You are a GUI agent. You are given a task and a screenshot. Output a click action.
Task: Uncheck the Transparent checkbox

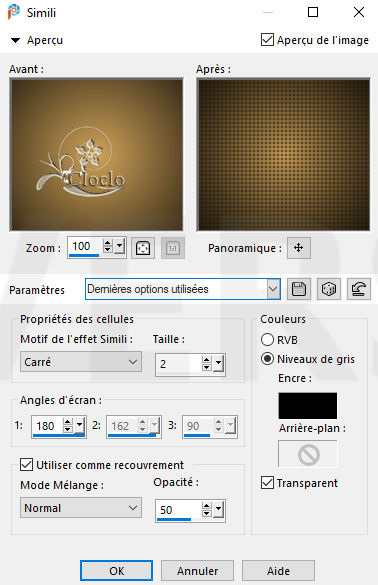[x=267, y=482]
